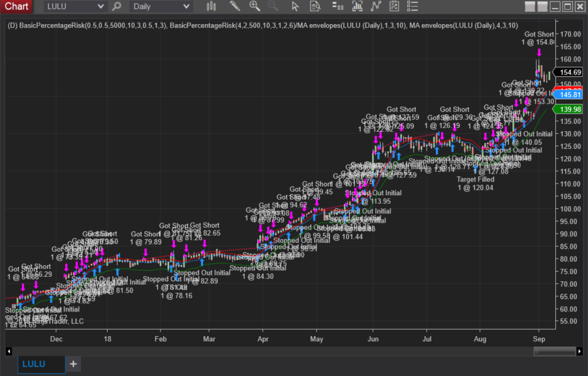The height and width of the screenshot is (376, 588).
Task: Click the zoom out magnifier icon
Action: (x=273, y=7)
